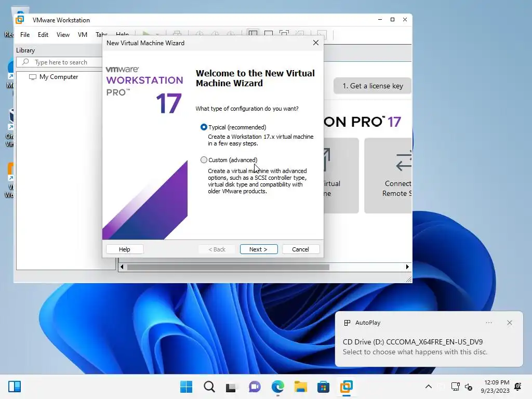Click the Library panel header label

point(25,50)
